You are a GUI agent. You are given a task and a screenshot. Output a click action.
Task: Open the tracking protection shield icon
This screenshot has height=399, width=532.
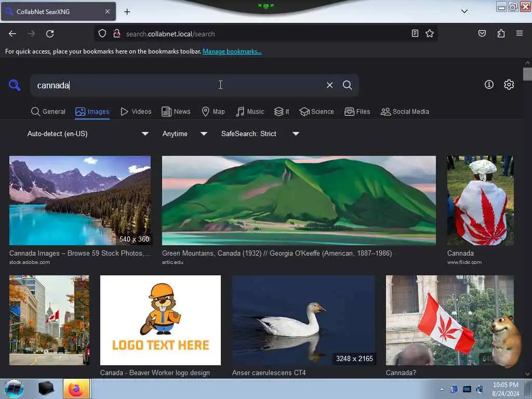(x=102, y=34)
